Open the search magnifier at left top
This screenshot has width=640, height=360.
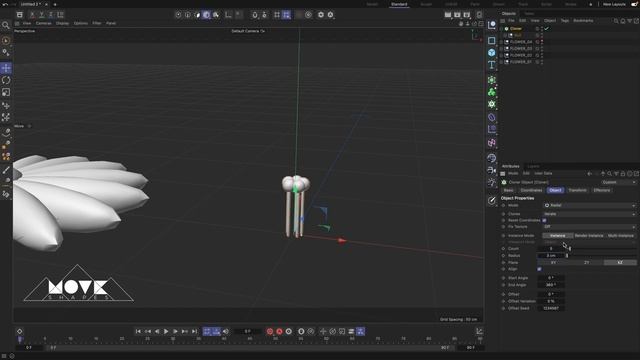tap(6, 25)
